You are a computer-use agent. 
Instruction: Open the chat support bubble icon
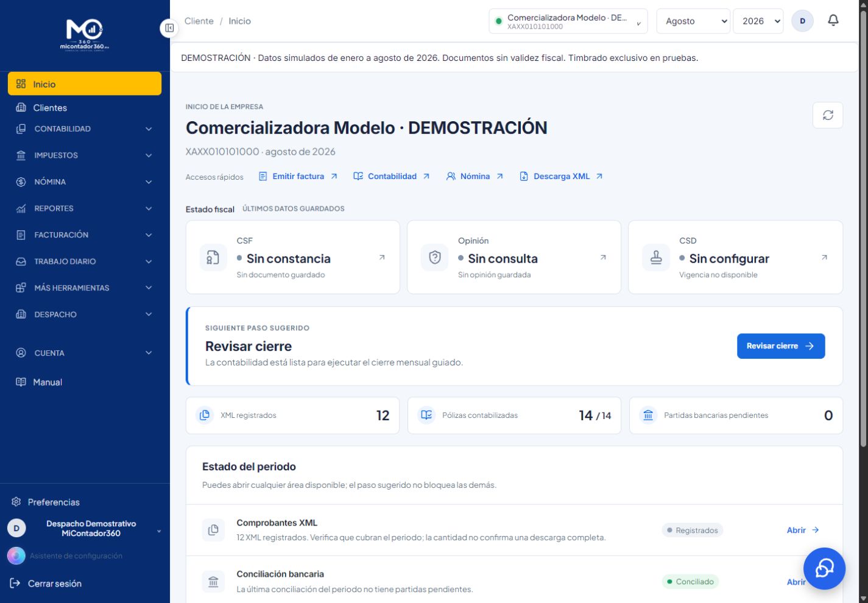pyautogui.click(x=824, y=568)
